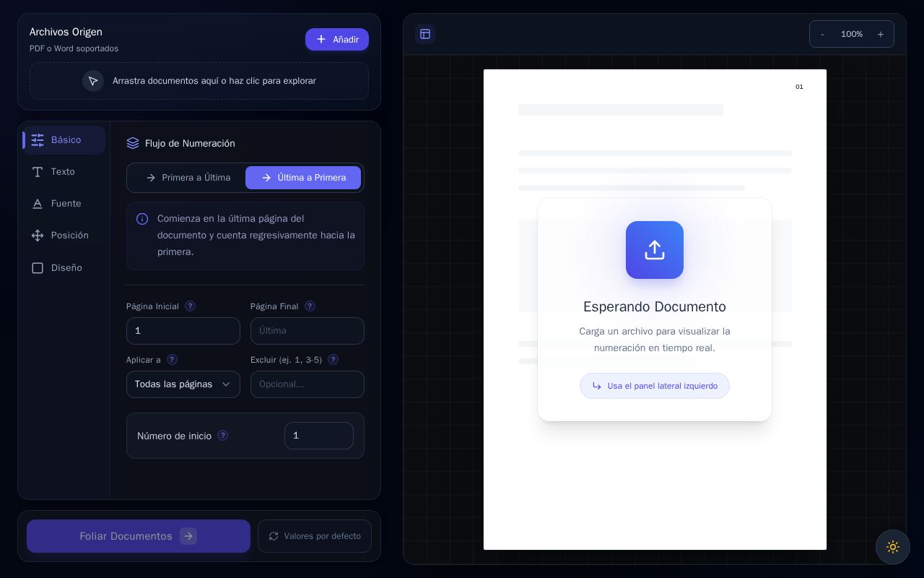
Task: Select Última a Primera numbering flow
Action: click(x=303, y=178)
